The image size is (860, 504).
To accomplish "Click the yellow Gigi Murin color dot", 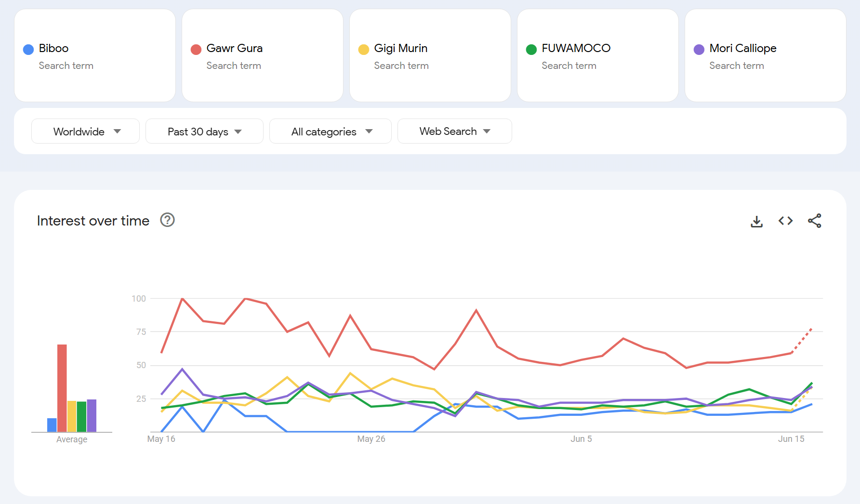I will (x=364, y=49).
